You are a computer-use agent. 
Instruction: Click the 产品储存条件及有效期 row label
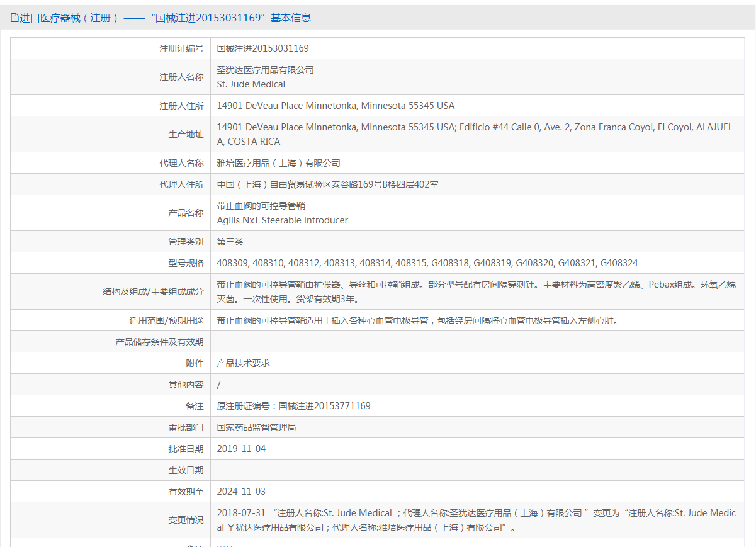pyautogui.click(x=159, y=342)
